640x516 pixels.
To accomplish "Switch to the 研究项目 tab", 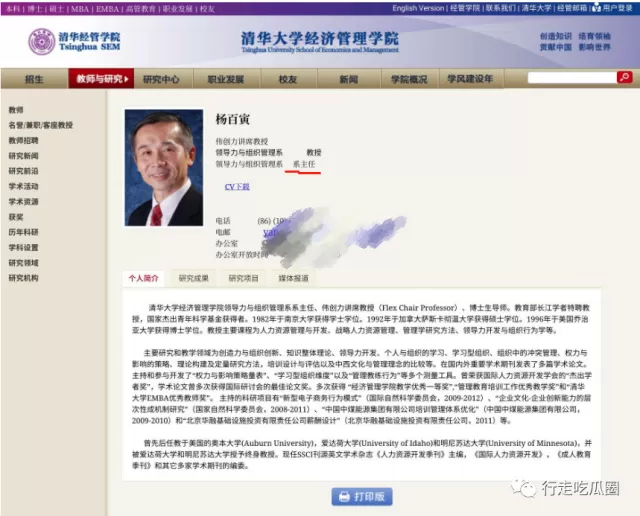I will [x=243, y=278].
